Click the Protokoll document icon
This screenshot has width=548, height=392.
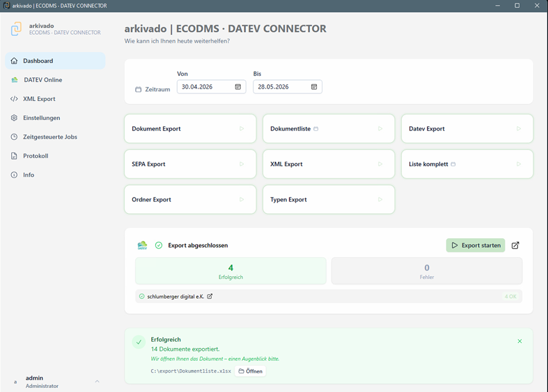(14, 156)
